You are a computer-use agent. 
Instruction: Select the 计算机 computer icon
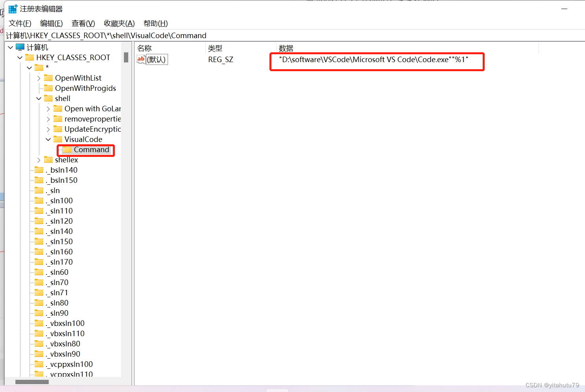20,48
